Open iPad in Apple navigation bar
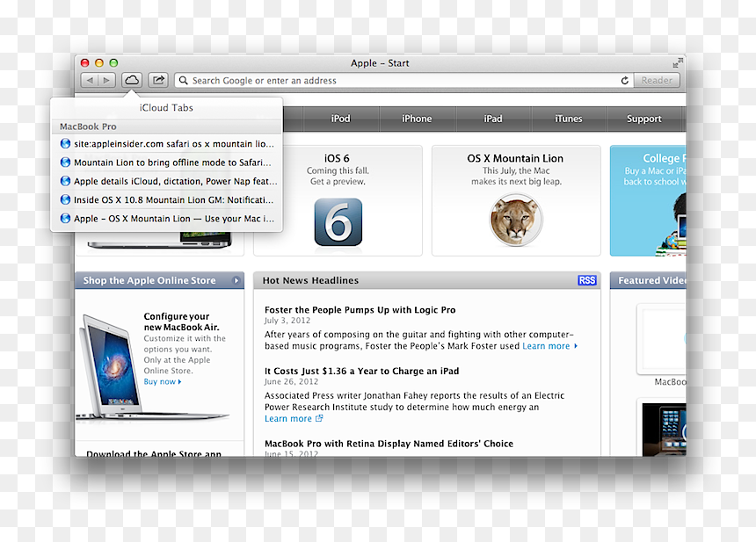 pyautogui.click(x=493, y=119)
